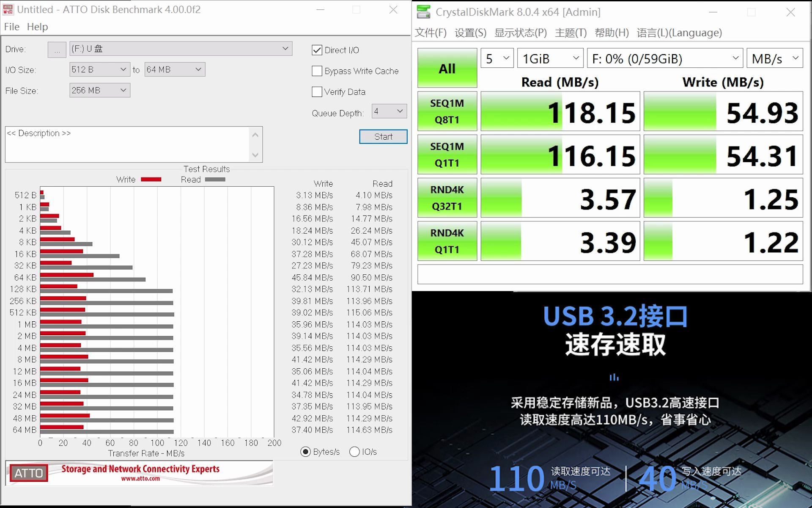Minimize the CrystalDiskMark window
This screenshot has width=812, height=508.
pyautogui.click(x=713, y=12)
